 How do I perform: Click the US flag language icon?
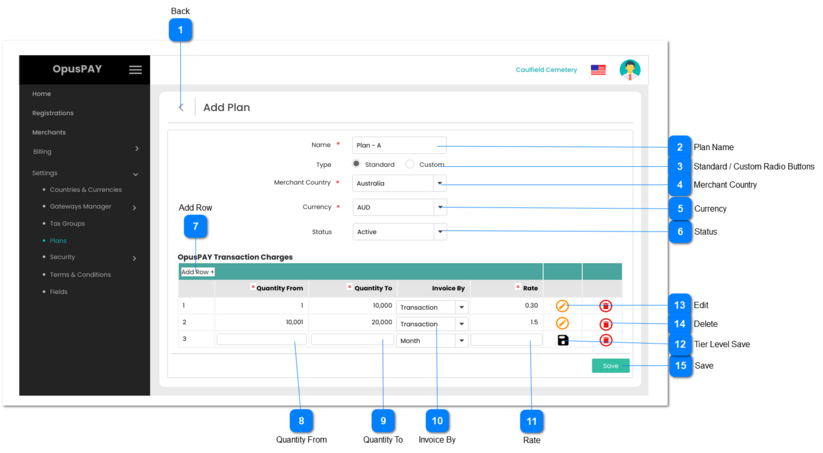598,70
